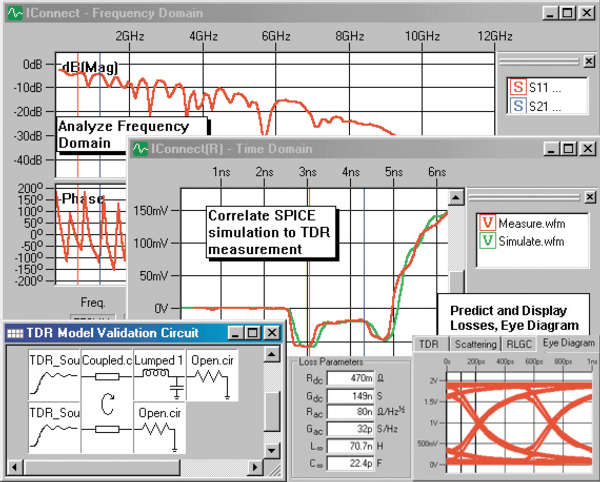The height and width of the screenshot is (482, 600).
Task: Switch to the Scattering tab
Action: pos(475,344)
